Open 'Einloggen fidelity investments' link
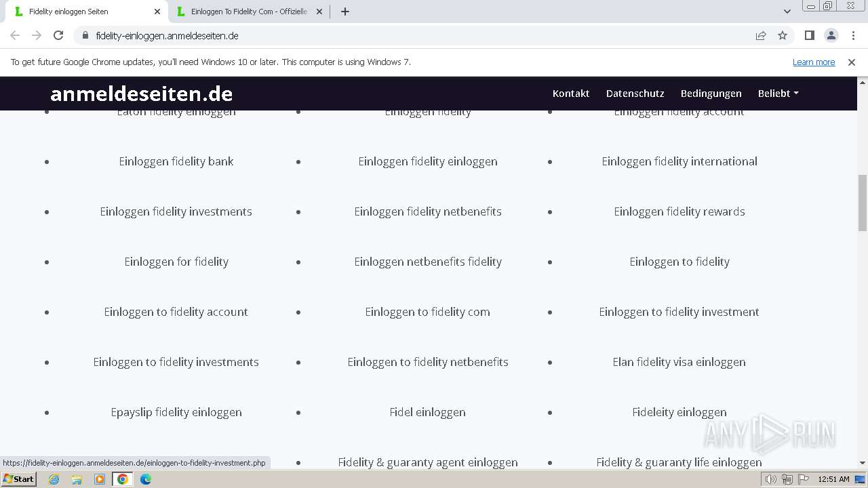Screen dimensions: 868x488 (x=176, y=211)
